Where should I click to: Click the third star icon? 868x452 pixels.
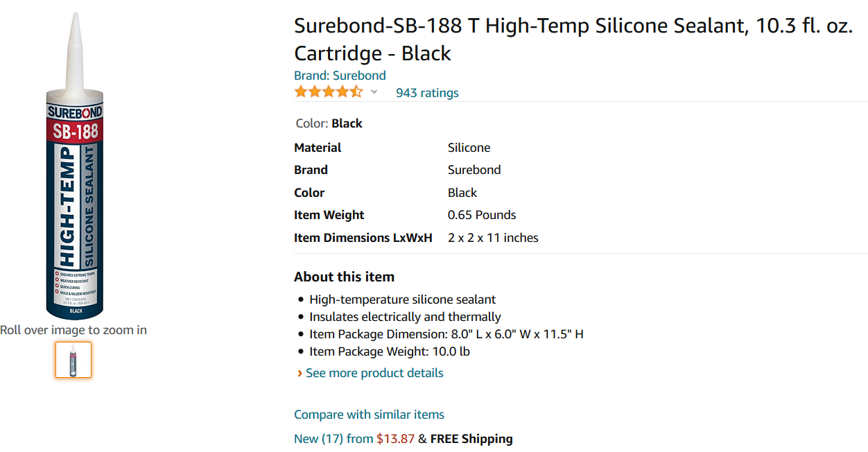(328, 92)
